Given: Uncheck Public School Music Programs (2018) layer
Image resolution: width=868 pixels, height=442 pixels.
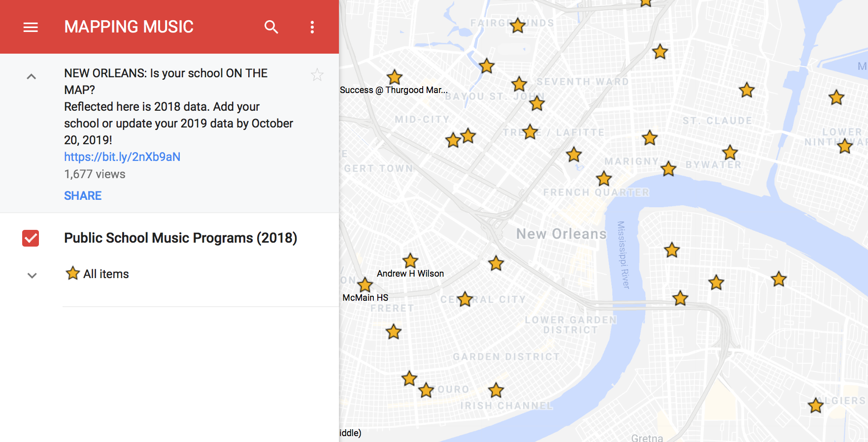Looking at the screenshot, I should point(31,238).
